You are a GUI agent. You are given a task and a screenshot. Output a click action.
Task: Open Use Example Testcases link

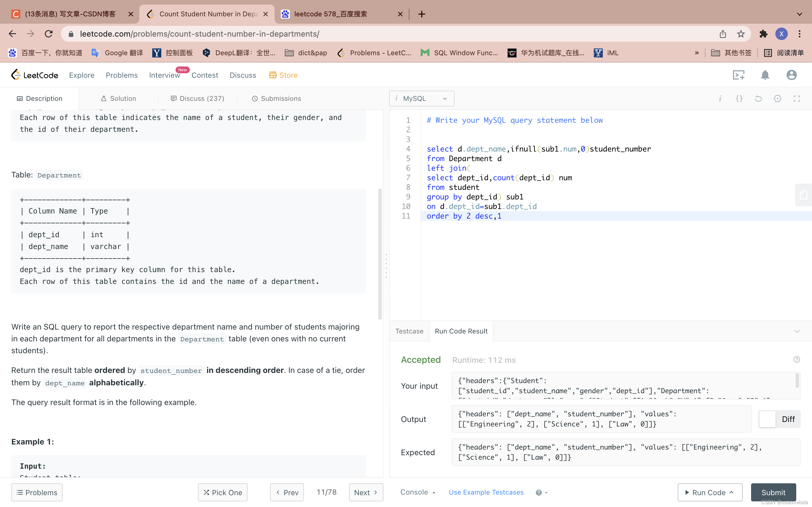coord(486,492)
